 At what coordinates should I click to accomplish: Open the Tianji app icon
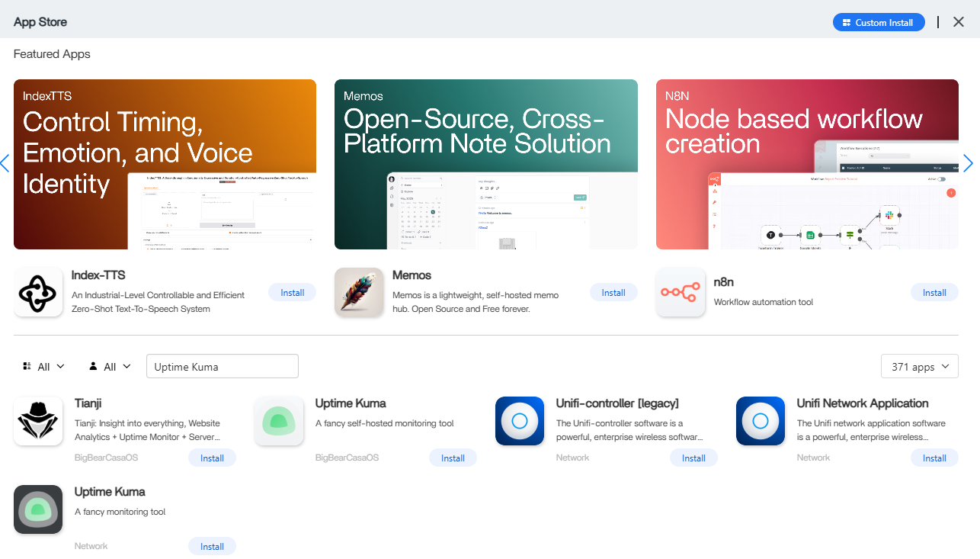click(x=38, y=421)
